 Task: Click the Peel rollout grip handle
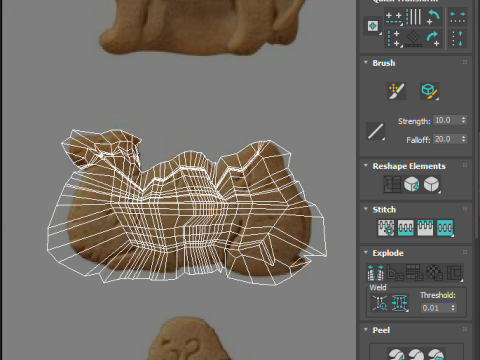tap(465, 329)
